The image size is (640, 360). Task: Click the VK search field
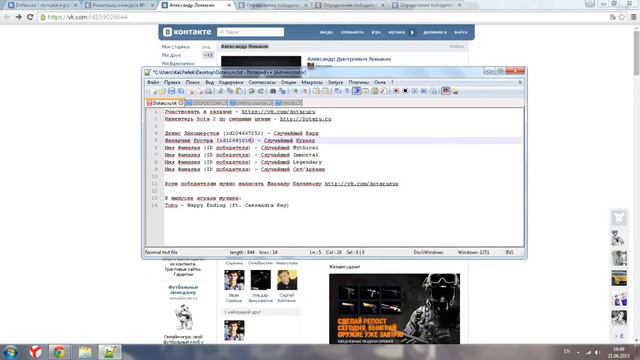coord(250,32)
